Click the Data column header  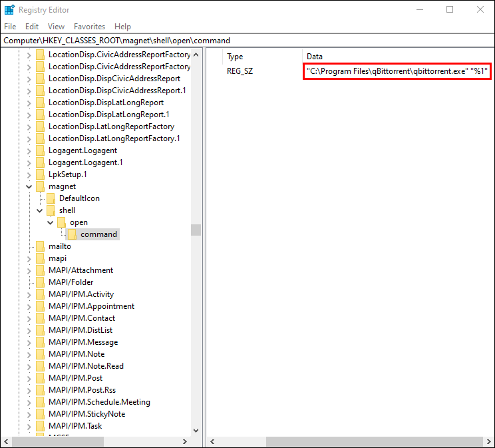(x=315, y=57)
